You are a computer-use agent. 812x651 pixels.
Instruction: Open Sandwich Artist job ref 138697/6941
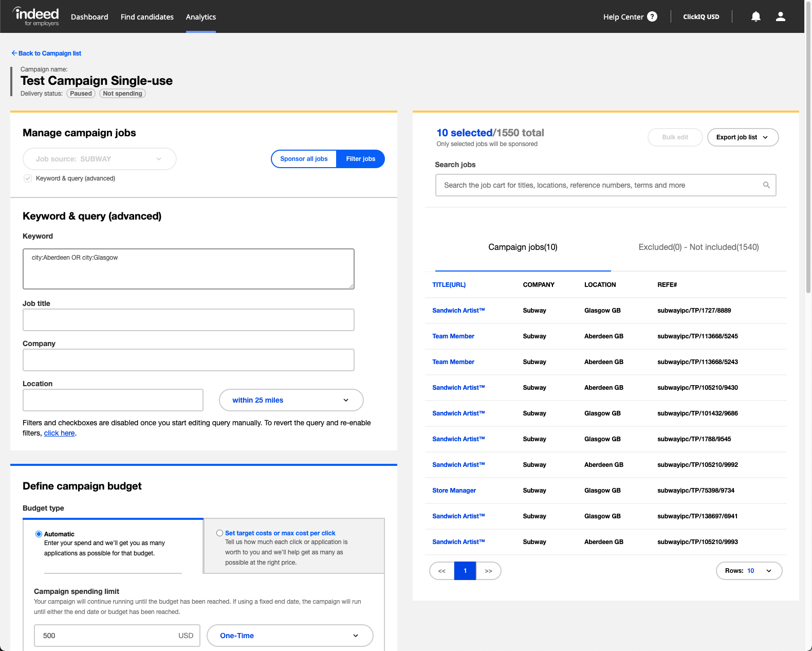coord(458,516)
